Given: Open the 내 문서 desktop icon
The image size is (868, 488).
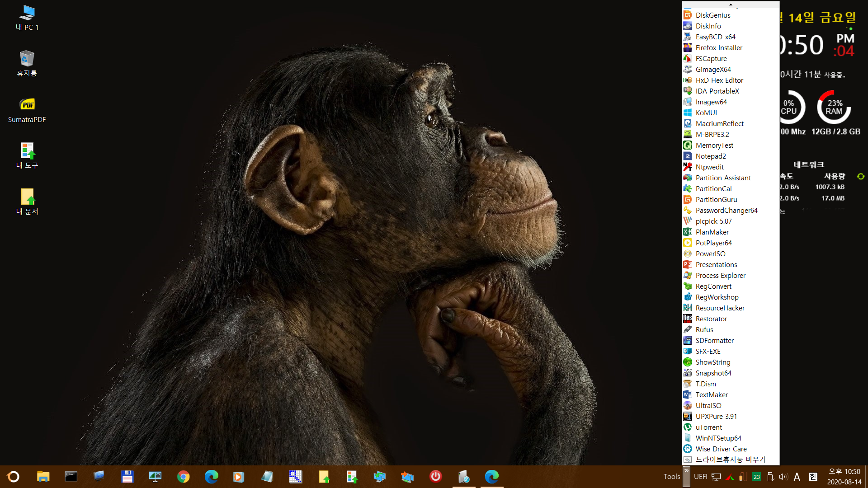Looking at the screenshot, I should [x=27, y=202].
